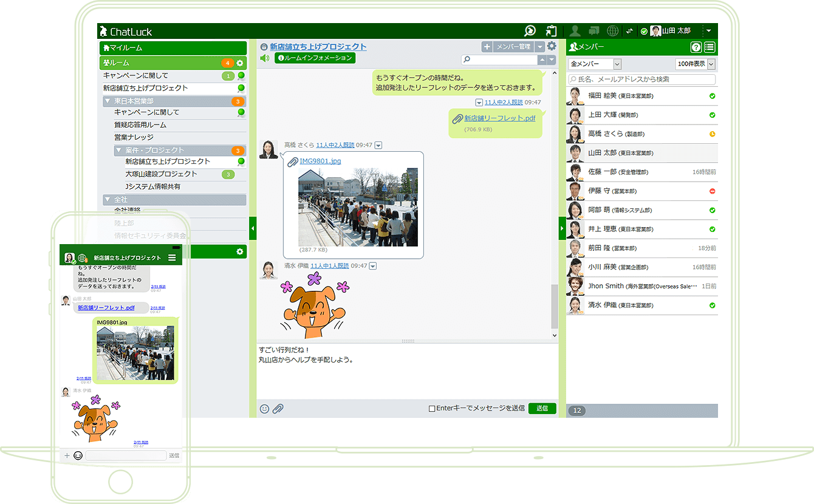Click the person silhouette icon in top bar
Image resolution: width=814 pixels, height=504 pixels.
click(574, 31)
